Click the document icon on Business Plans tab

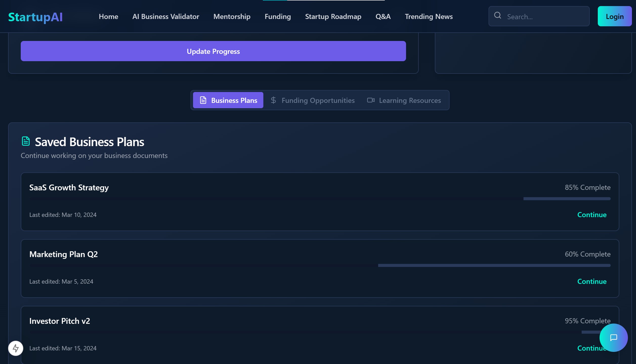[x=203, y=100]
